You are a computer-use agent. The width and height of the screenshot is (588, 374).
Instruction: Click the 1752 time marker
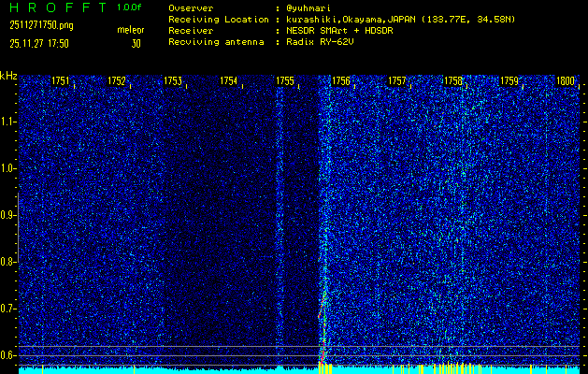117,81
